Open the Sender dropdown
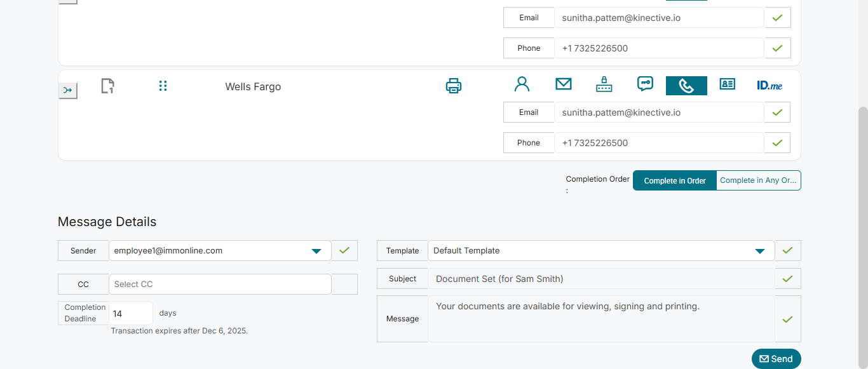This screenshot has width=868, height=369. 316,251
